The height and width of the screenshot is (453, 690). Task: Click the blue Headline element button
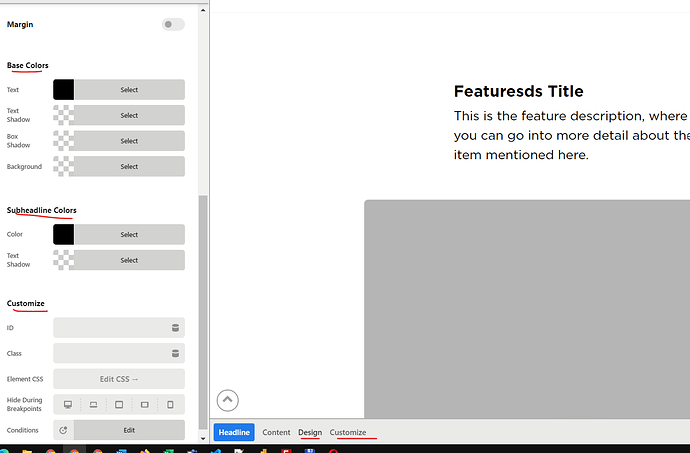[x=234, y=432]
